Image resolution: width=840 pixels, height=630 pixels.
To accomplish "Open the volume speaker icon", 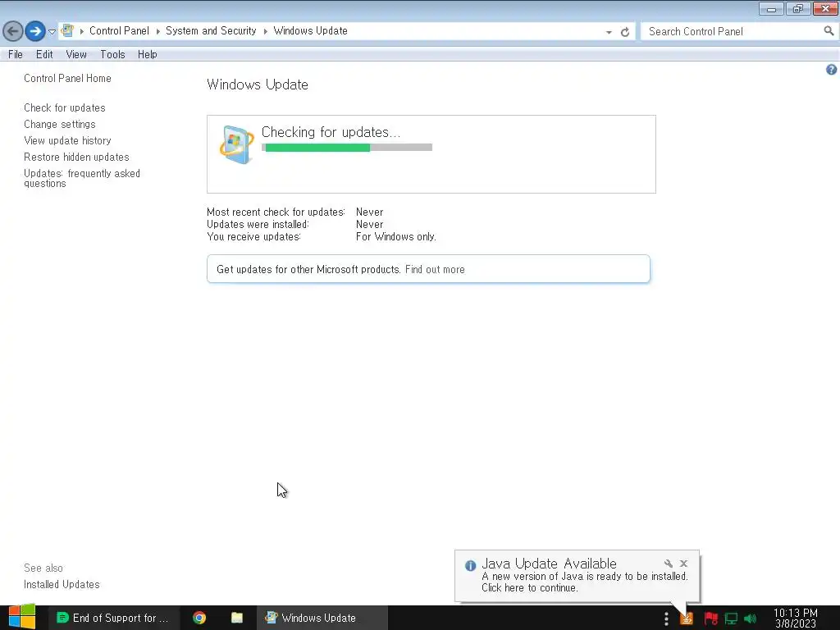I will click(x=751, y=619).
